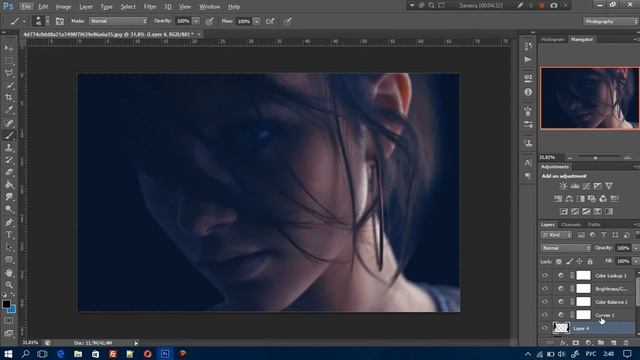
Task: Hide the Color Balance 1 layer
Action: [545, 302]
